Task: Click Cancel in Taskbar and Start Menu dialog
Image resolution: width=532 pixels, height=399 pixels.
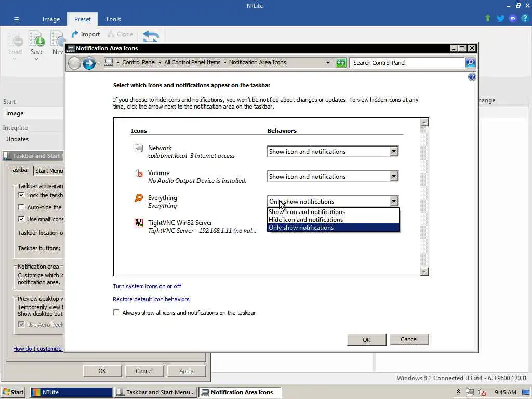Action: pyautogui.click(x=144, y=371)
